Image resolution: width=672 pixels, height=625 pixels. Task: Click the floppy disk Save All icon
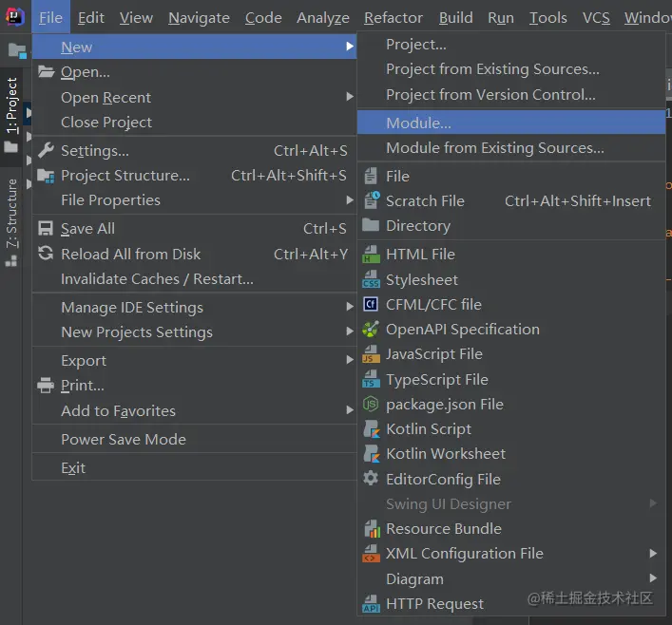46,228
